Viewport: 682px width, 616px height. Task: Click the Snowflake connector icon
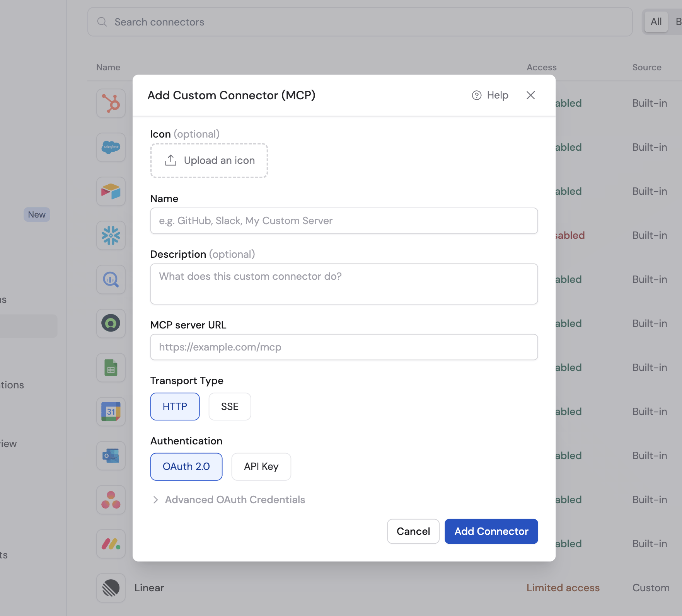pos(111,235)
